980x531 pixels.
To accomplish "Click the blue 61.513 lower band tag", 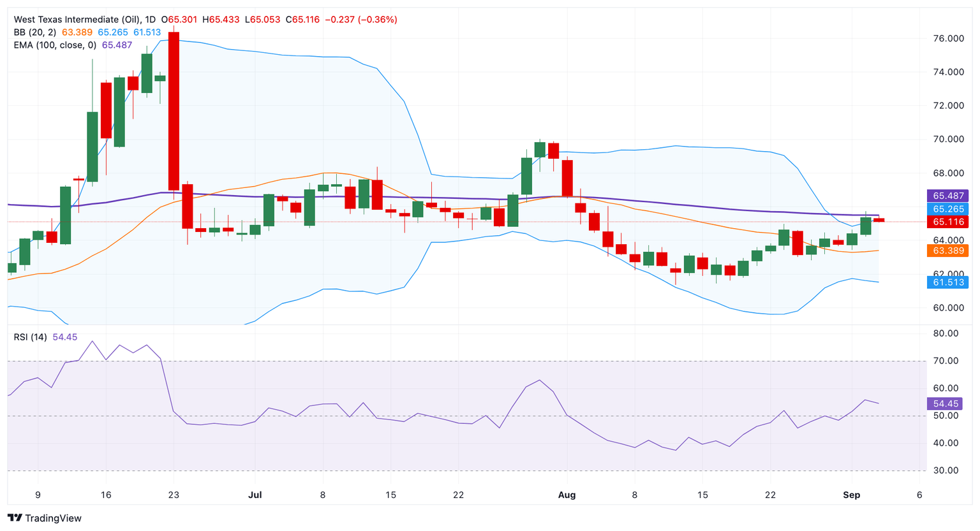I will (x=947, y=282).
